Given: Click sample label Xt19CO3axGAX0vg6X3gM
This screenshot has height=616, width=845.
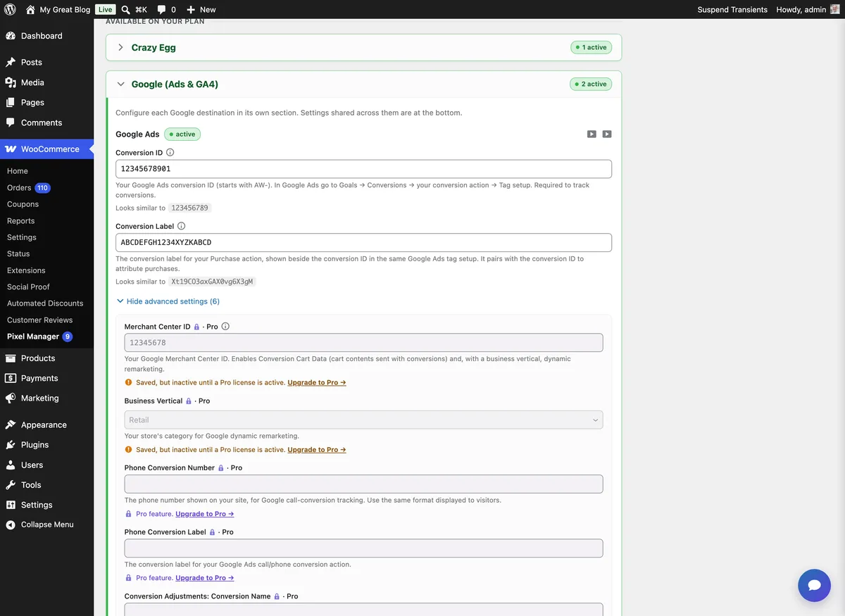Looking at the screenshot, I should [212, 282].
